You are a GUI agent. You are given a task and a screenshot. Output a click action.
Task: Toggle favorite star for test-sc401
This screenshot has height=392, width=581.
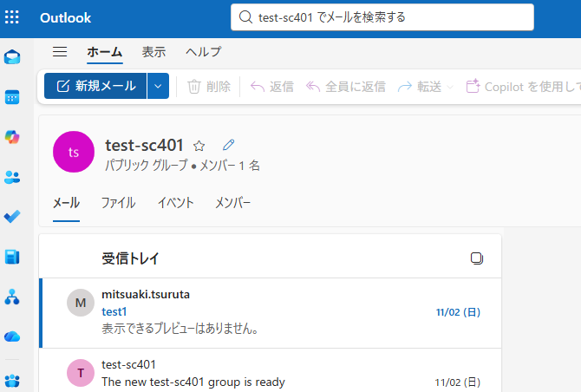(199, 146)
